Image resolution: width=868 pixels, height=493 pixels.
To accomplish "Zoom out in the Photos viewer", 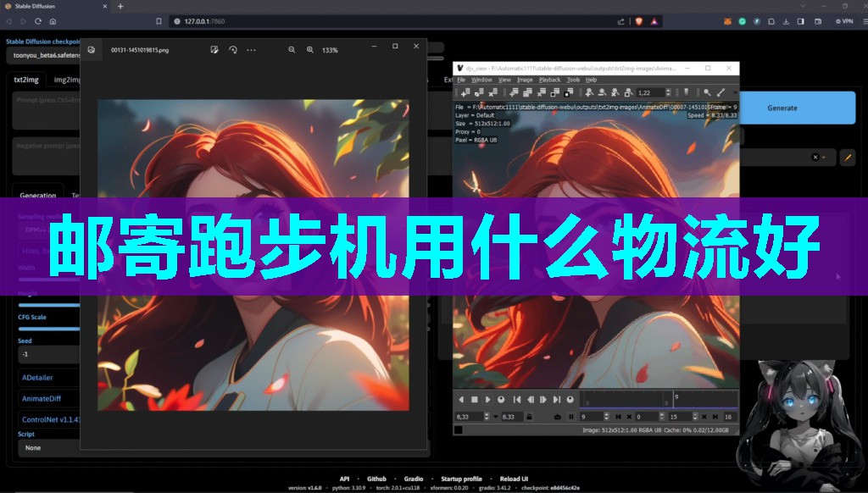I will (x=292, y=50).
